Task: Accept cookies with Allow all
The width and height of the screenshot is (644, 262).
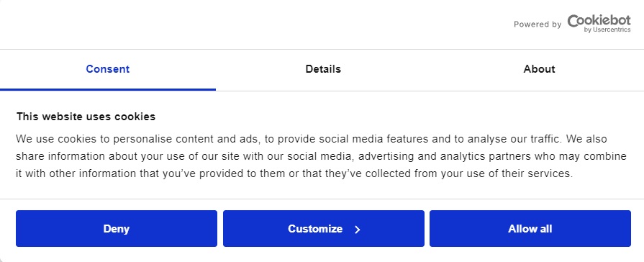Action: pyautogui.click(x=530, y=228)
